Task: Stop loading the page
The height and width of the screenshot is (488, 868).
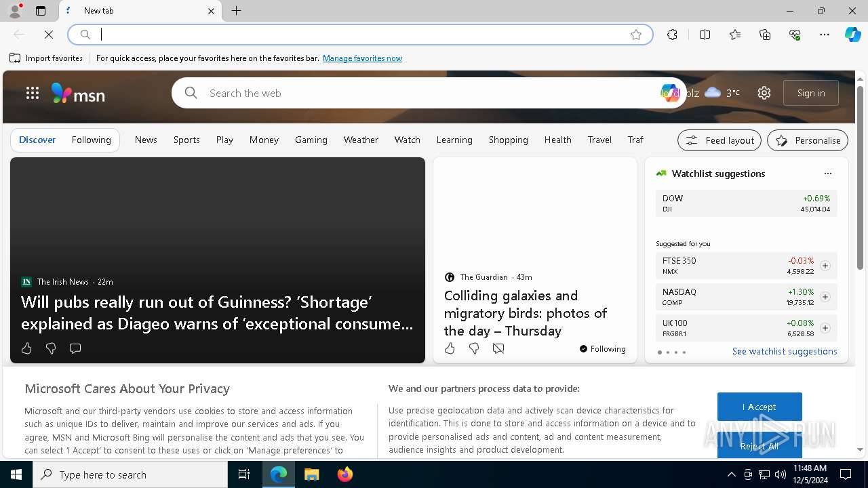Action: [x=49, y=35]
